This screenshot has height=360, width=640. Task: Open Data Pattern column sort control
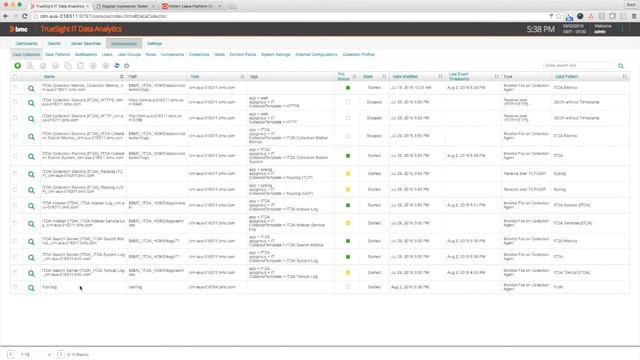[624, 77]
